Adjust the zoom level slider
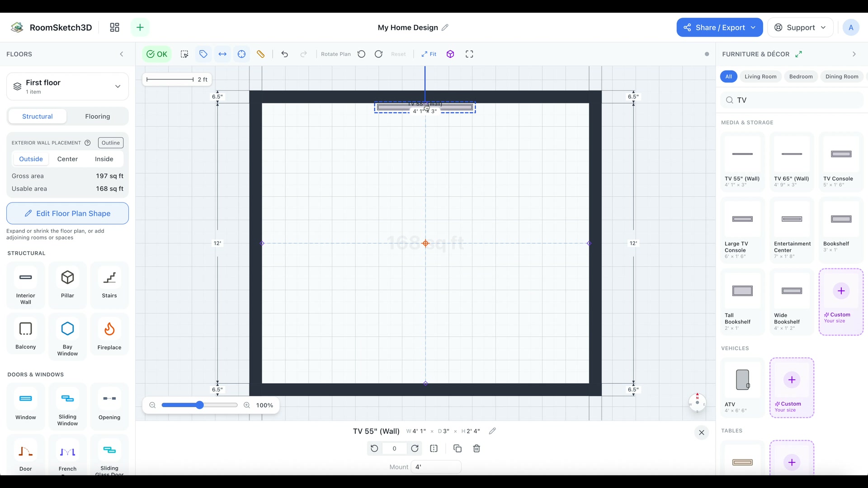The width and height of the screenshot is (868, 488). pyautogui.click(x=199, y=405)
